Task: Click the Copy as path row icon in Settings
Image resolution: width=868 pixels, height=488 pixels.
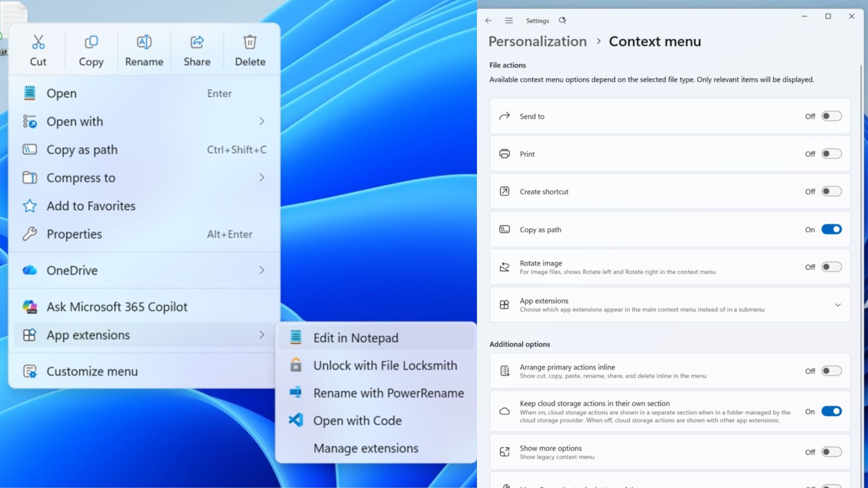Action: 505,229
